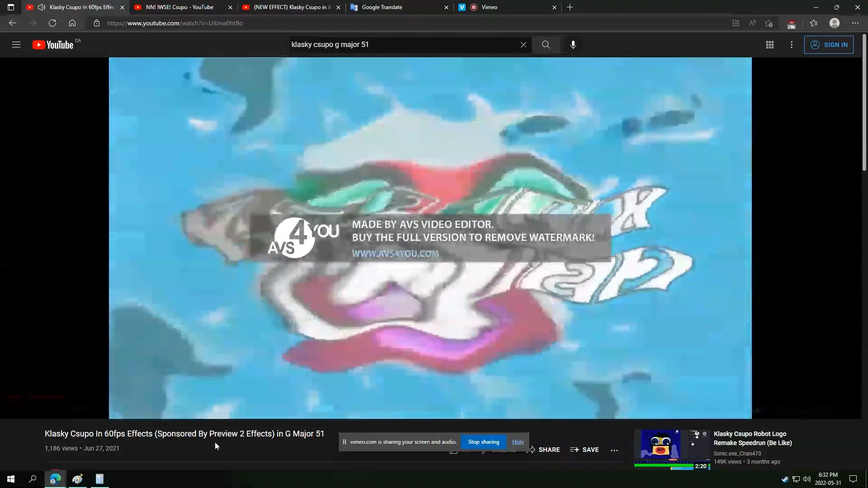
Task: Click the Windows Start button
Action: point(11,479)
